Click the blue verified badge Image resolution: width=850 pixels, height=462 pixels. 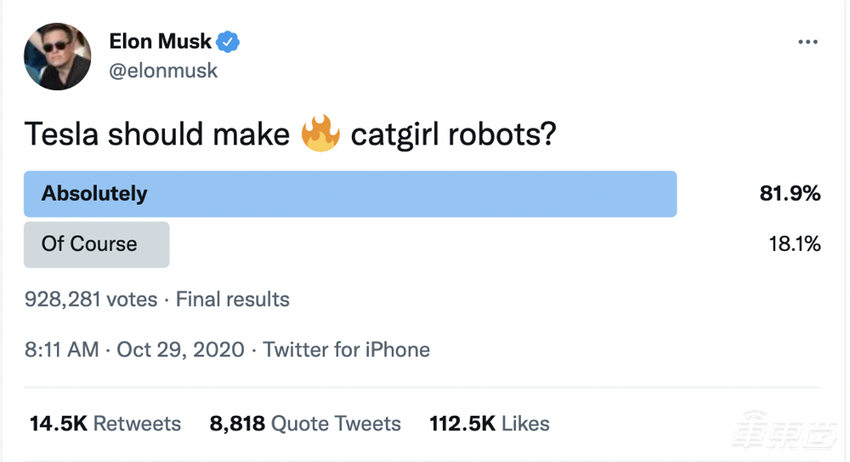229,42
